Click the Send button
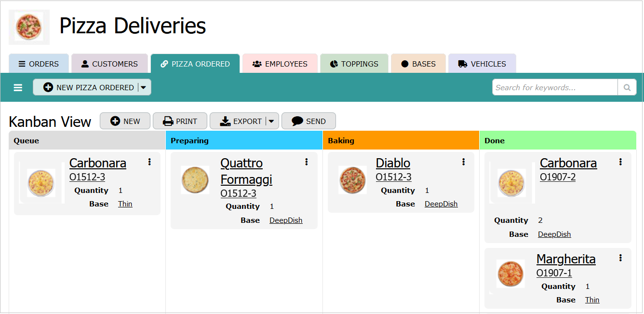Image resolution: width=644 pixels, height=314 pixels. pyautogui.click(x=309, y=121)
